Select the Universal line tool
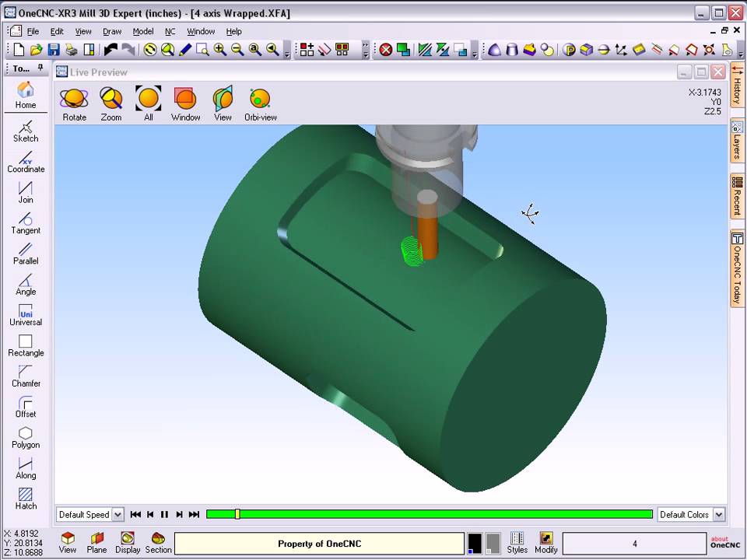 [x=26, y=315]
